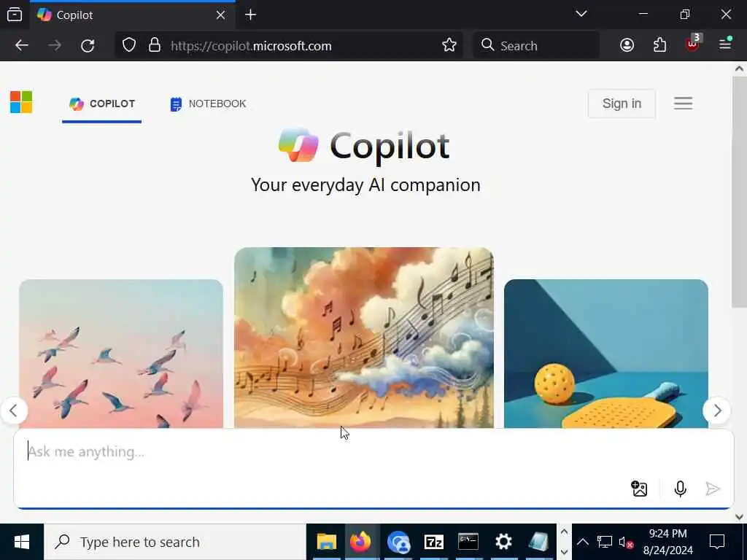This screenshot has height=560, width=747.
Task: Open the tracking protection shield icon
Action: coord(129,45)
